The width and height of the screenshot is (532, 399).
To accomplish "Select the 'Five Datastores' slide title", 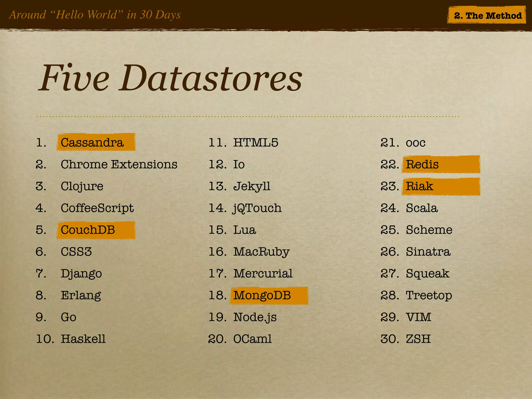I will click(x=170, y=78).
